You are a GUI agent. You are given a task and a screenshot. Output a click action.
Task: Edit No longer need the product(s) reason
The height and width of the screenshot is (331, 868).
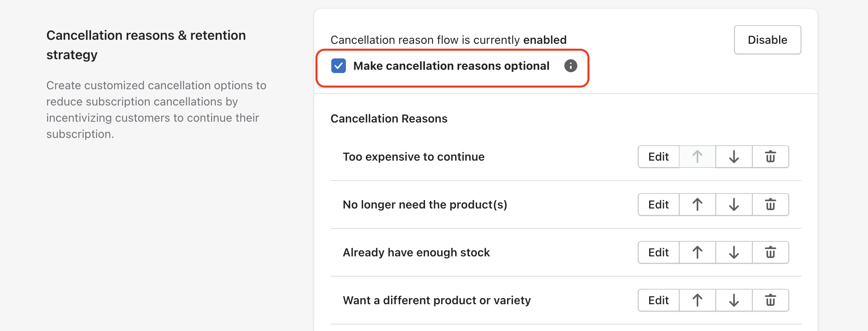tap(659, 204)
